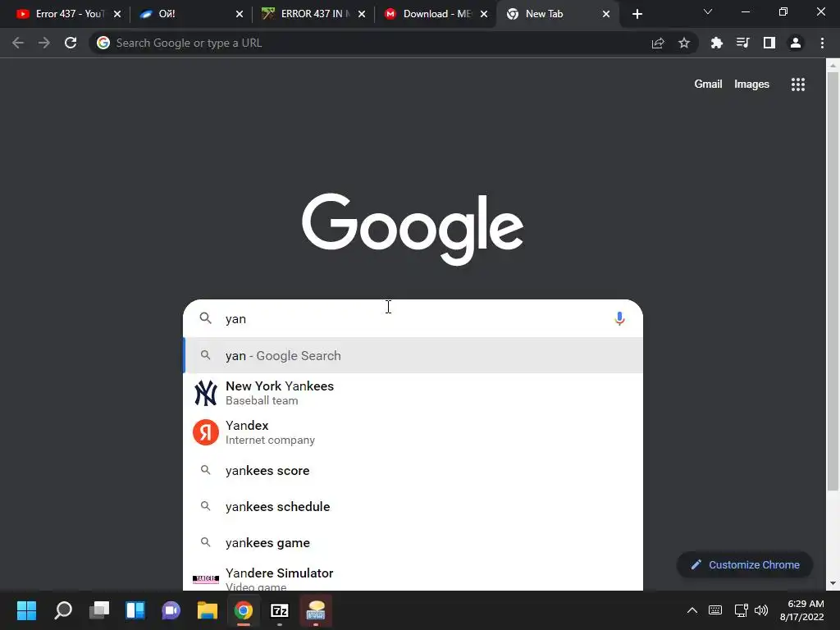Click the Customize Chrome button

pos(745,564)
